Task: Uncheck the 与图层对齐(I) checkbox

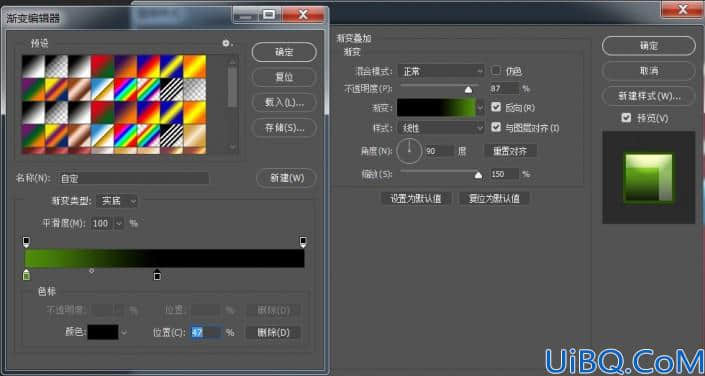Action: pyautogui.click(x=496, y=128)
